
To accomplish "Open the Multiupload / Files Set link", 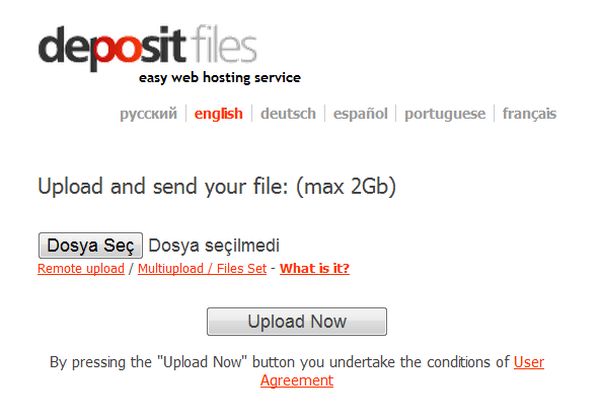I will [202, 269].
